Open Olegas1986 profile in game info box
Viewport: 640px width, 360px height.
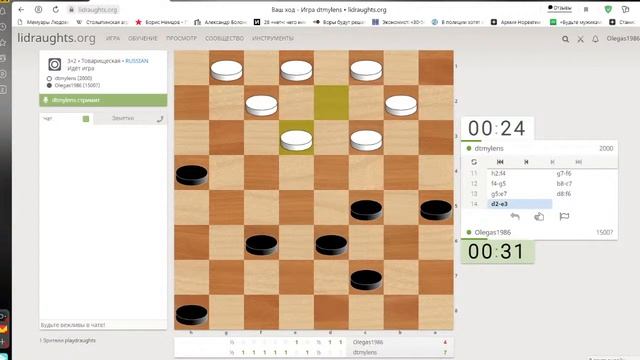point(77,85)
